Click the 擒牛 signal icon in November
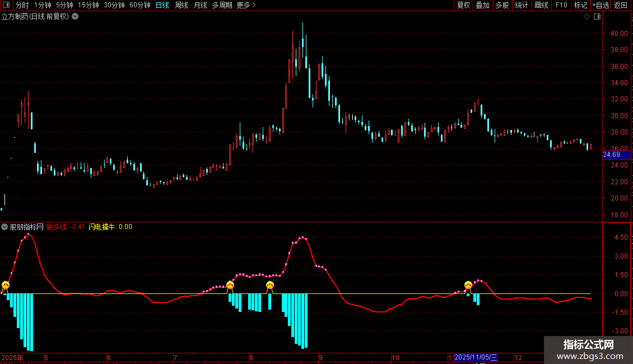633x364 pixels. pos(468,286)
